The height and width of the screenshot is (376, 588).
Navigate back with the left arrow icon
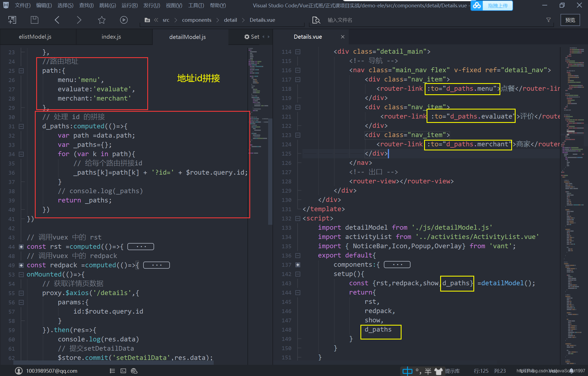(57, 20)
